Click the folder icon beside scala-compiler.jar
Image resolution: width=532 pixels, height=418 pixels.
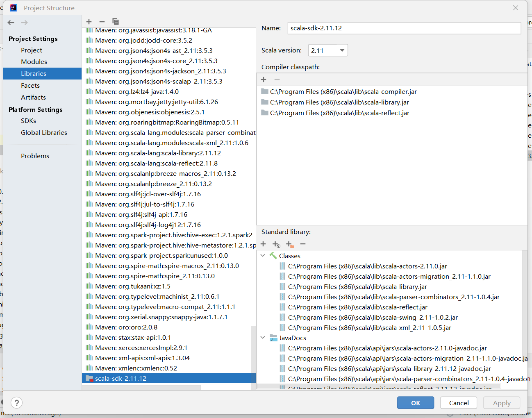click(x=265, y=91)
